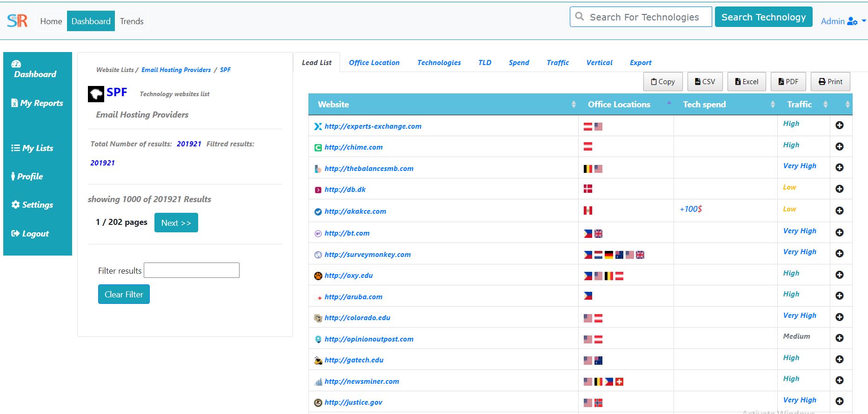The width and height of the screenshot is (868, 414).
Task: Switch to the Traffic tab
Action: 558,63
